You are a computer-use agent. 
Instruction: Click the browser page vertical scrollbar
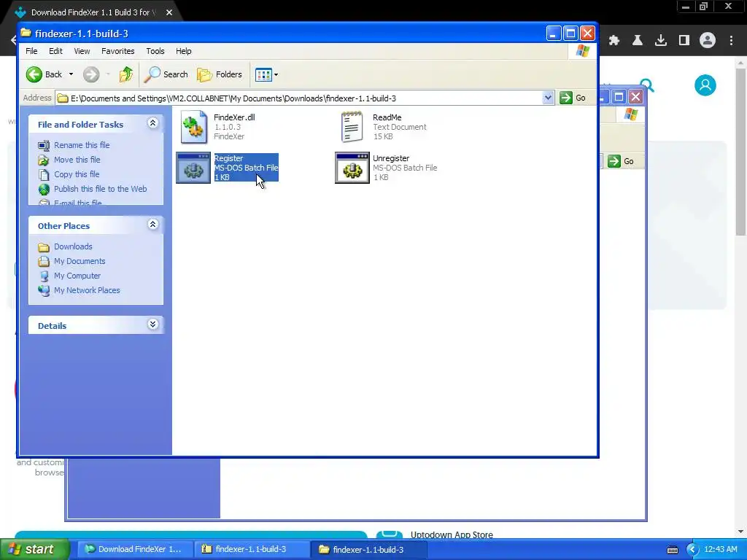point(741,152)
